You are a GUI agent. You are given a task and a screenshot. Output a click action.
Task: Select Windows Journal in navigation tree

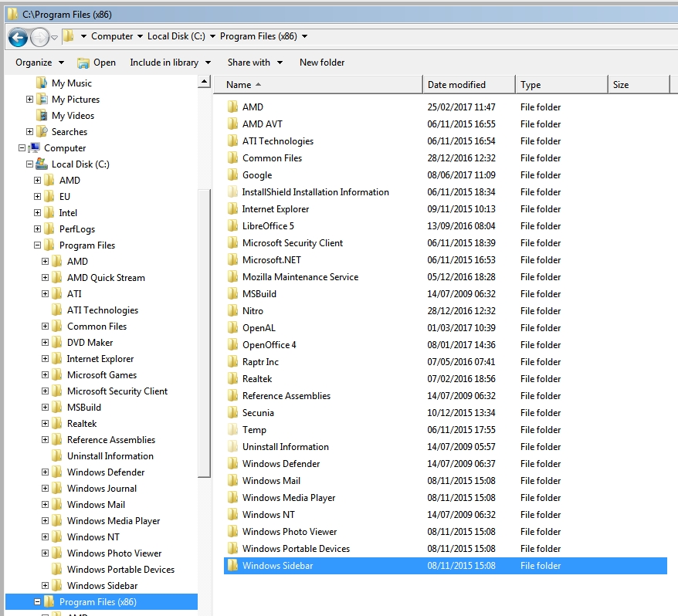[102, 488]
